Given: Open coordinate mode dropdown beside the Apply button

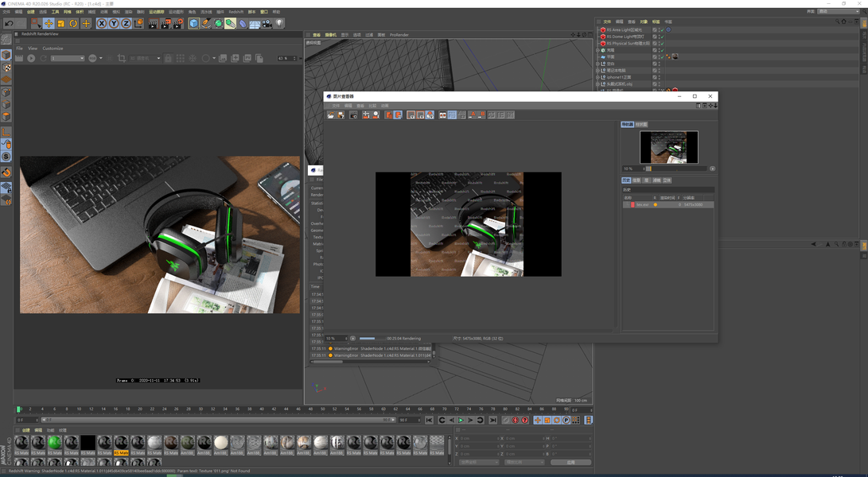Looking at the screenshot, I should [524, 462].
